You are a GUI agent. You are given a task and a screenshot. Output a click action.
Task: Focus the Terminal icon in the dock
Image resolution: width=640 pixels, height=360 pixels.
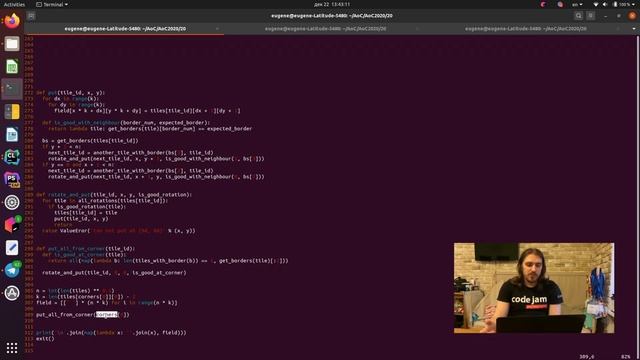click(12, 89)
